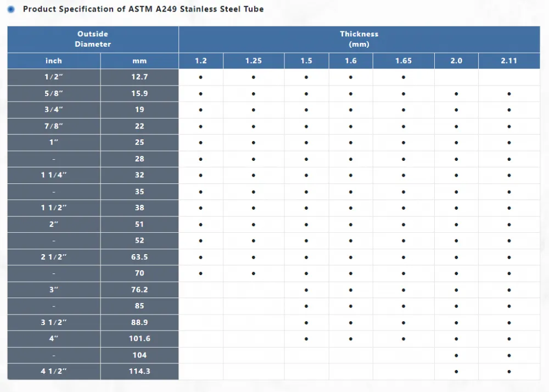The width and height of the screenshot is (549, 392).
Task: Click the 1/2″ inch row cell
Action: coord(54,77)
